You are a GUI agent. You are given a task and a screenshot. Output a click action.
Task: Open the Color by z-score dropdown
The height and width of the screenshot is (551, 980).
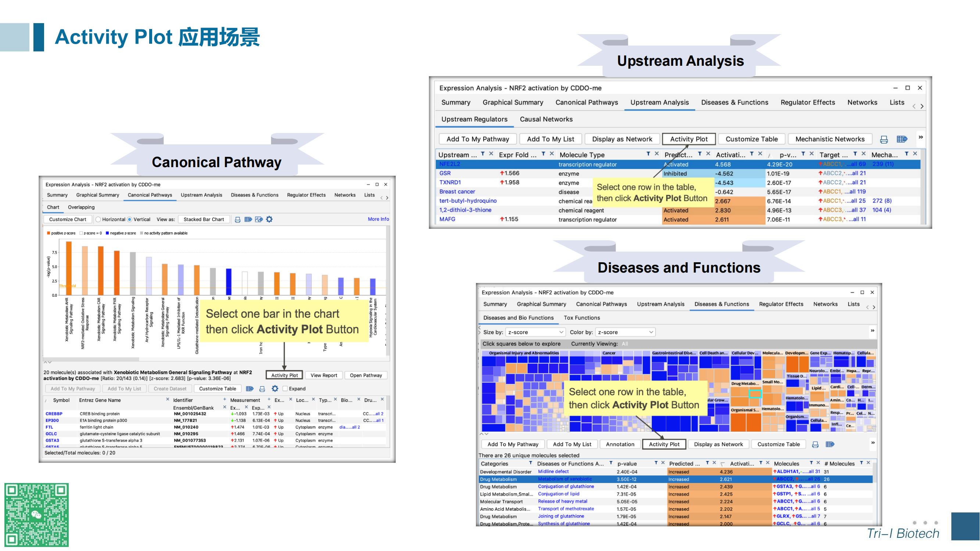(x=625, y=332)
